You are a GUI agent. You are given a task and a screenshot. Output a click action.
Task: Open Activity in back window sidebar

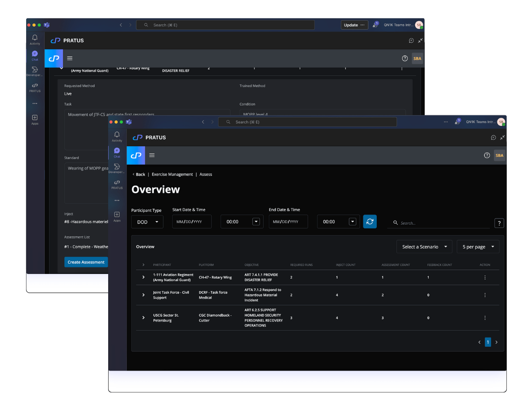pos(35,39)
